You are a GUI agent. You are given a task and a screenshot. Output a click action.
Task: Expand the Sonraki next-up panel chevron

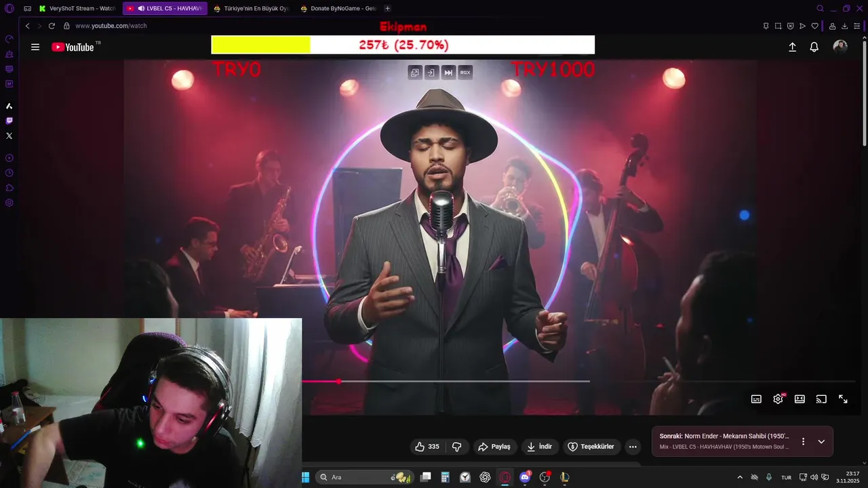click(x=821, y=441)
